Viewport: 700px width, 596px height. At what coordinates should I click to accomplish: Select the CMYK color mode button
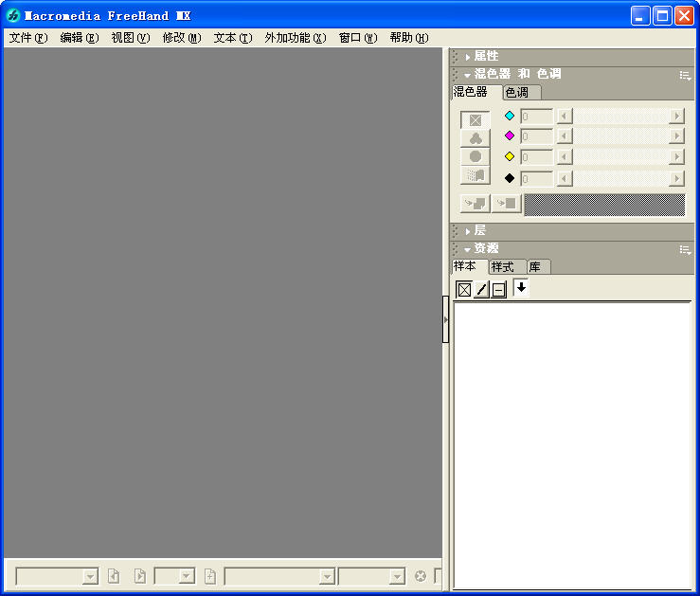(476, 120)
